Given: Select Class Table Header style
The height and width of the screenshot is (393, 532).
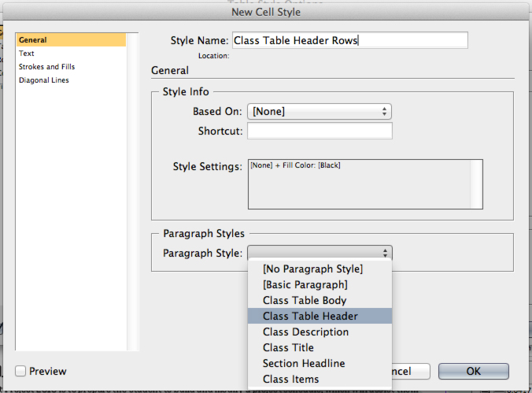Looking at the screenshot, I should (x=320, y=317).
